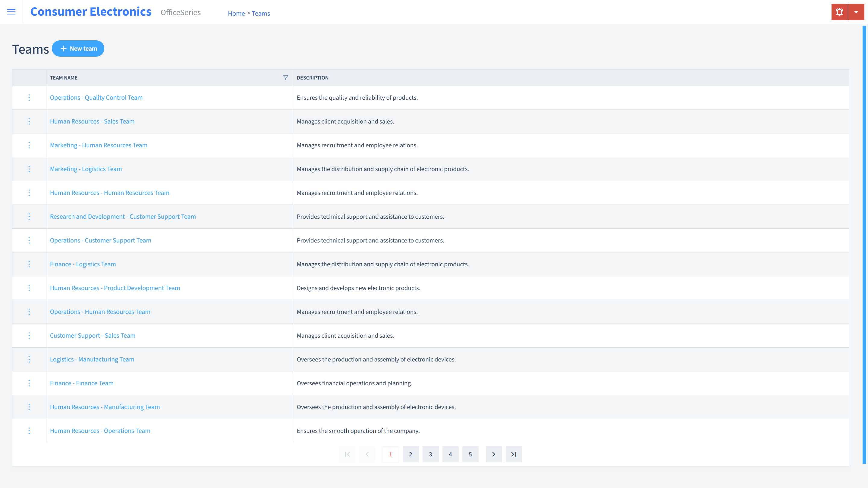Click the Home breadcrumb link
This screenshot has width=868, height=488.
coord(236,13)
